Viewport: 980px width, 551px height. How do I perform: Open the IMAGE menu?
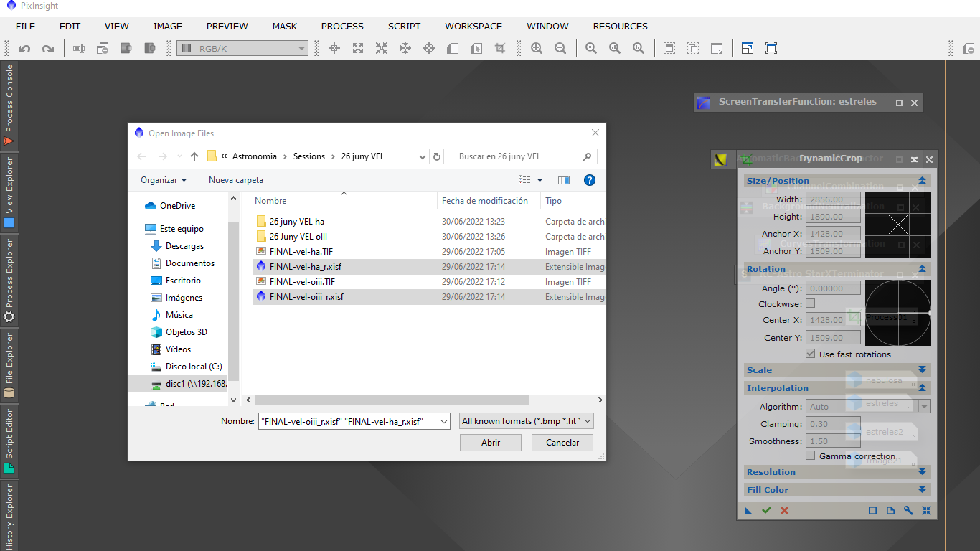click(168, 26)
